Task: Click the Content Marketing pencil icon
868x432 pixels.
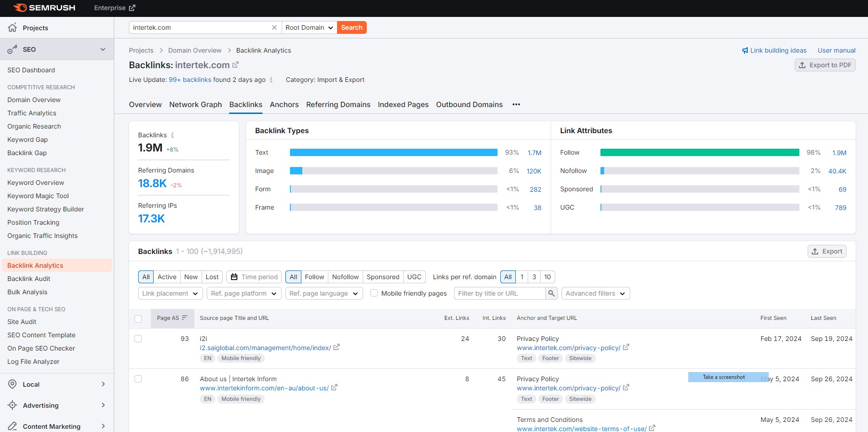Action: point(12,426)
